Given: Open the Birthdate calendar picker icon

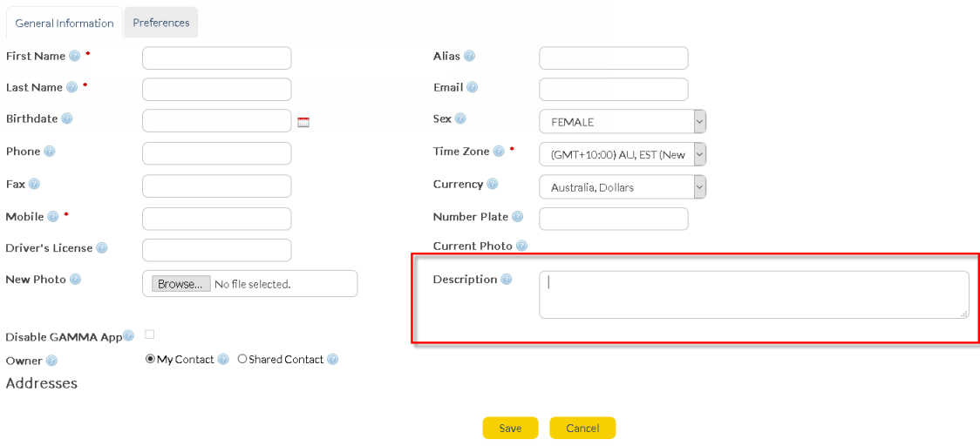Looking at the screenshot, I should click(x=303, y=123).
